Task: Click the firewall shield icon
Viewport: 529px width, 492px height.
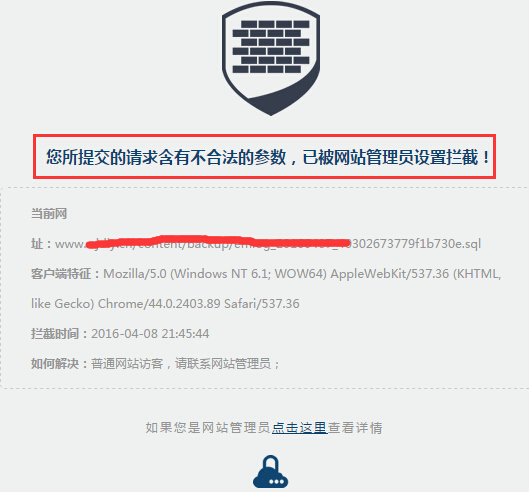Action: click(x=271, y=59)
